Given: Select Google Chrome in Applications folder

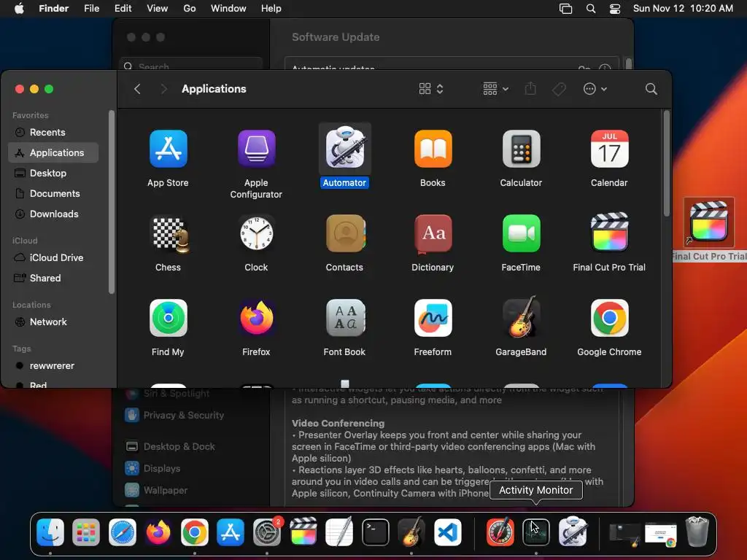Looking at the screenshot, I should [x=609, y=318].
